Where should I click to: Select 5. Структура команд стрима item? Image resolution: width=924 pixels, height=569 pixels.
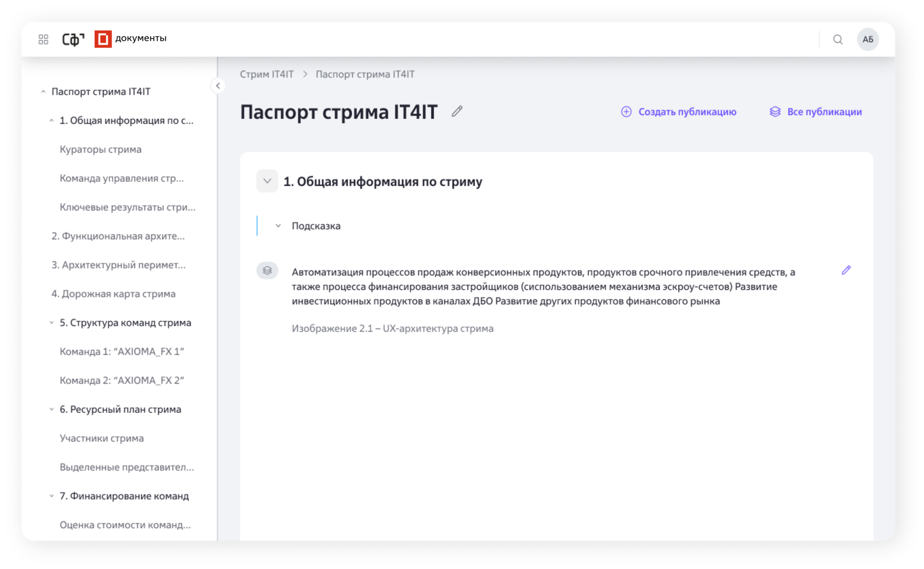point(125,323)
